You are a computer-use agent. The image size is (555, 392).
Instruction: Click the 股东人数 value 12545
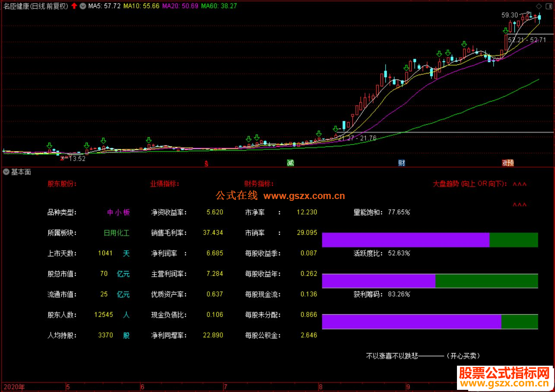(x=104, y=315)
